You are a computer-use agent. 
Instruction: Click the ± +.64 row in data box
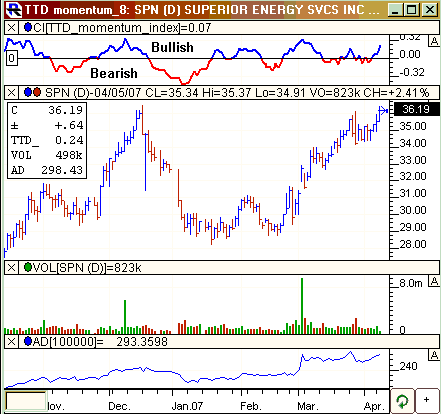point(47,125)
